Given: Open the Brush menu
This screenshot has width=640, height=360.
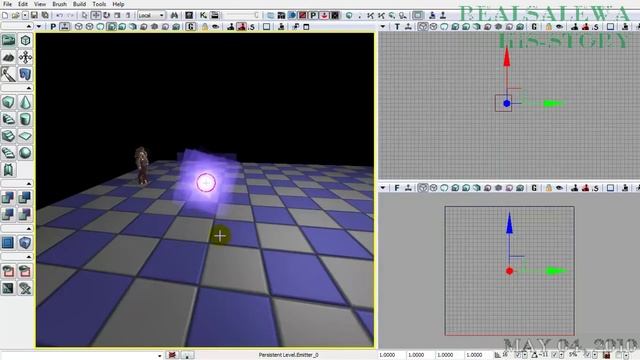Looking at the screenshot, I should click(x=59, y=4).
